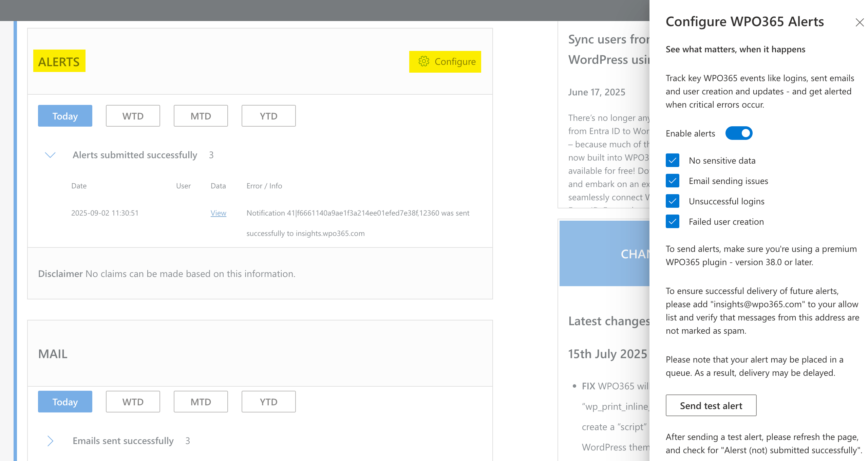Uncheck the No sensitive data checkbox

(672, 161)
